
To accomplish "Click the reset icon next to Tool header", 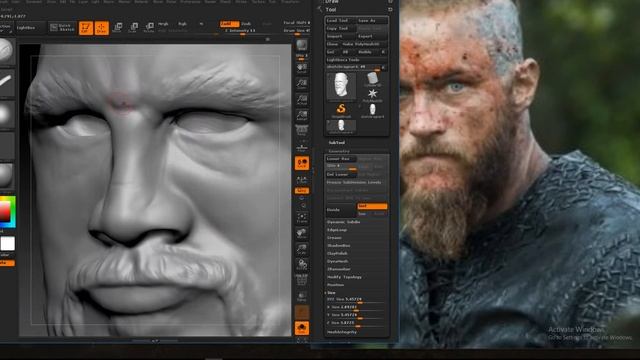I will pyautogui.click(x=390, y=9).
